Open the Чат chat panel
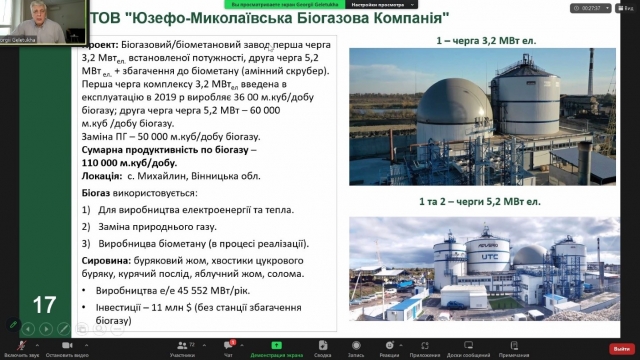Image resolution: width=640 pixels, height=360 pixels. tap(228, 349)
